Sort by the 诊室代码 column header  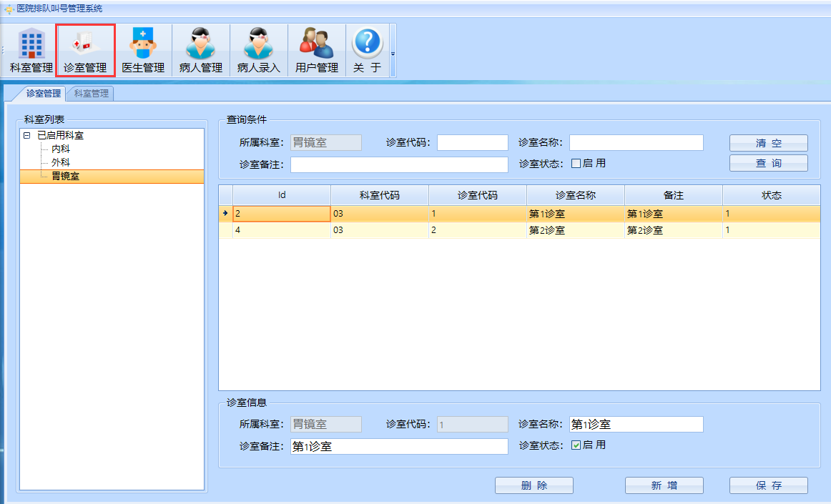click(x=478, y=195)
